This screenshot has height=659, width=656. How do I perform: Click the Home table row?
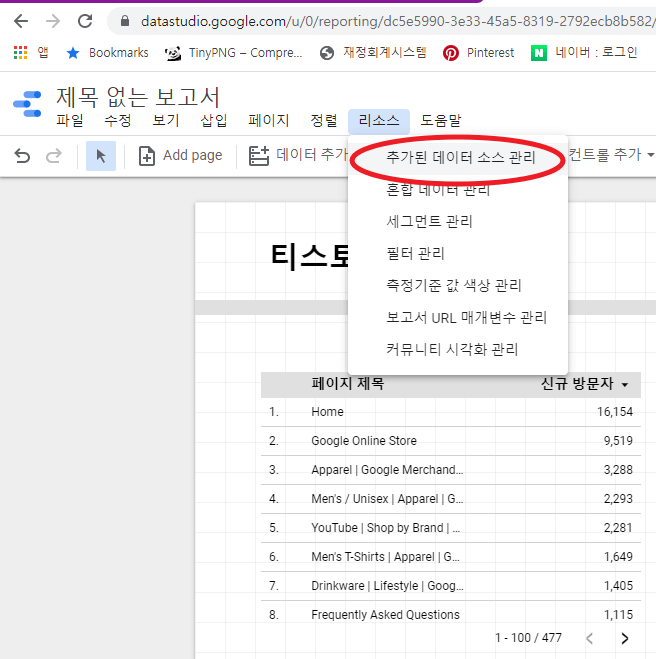451,412
